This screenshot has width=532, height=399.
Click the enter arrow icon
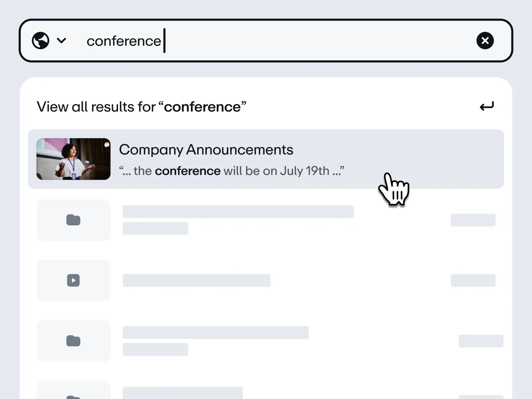[487, 106]
